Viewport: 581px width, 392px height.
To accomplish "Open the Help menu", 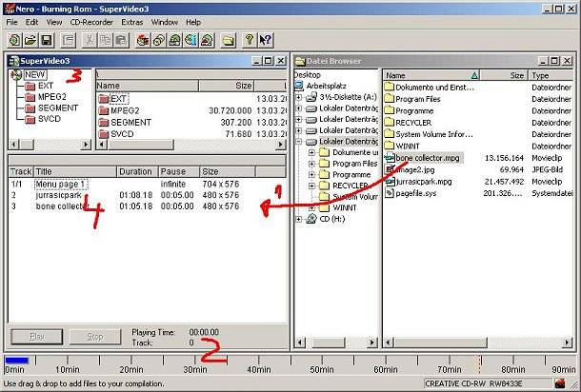I will (193, 22).
